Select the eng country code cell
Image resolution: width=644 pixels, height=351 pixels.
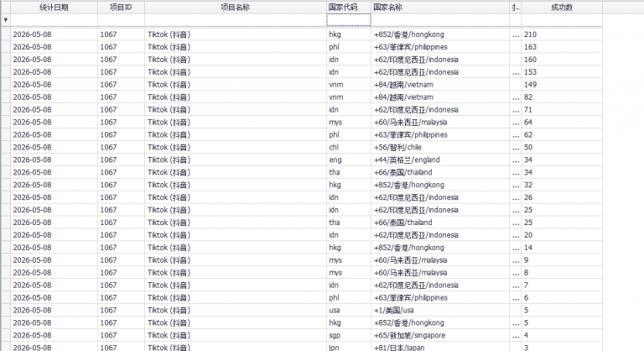click(x=349, y=160)
